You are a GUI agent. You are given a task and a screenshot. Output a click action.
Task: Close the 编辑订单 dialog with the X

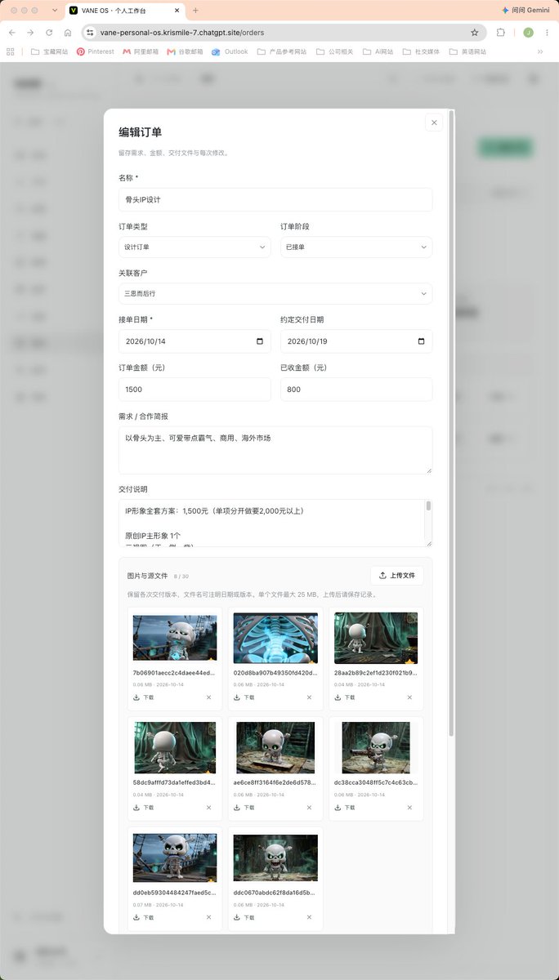click(x=434, y=122)
